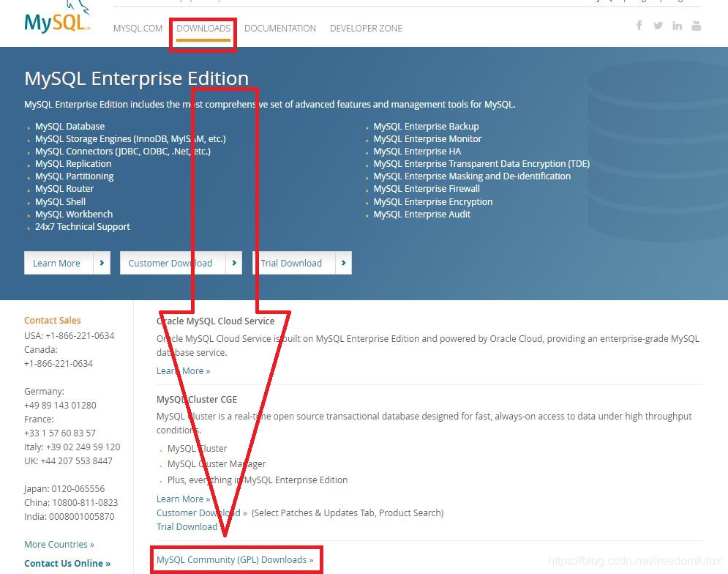728x574 pixels.
Task: Open the MYSQL.COM tab
Action: click(x=138, y=29)
